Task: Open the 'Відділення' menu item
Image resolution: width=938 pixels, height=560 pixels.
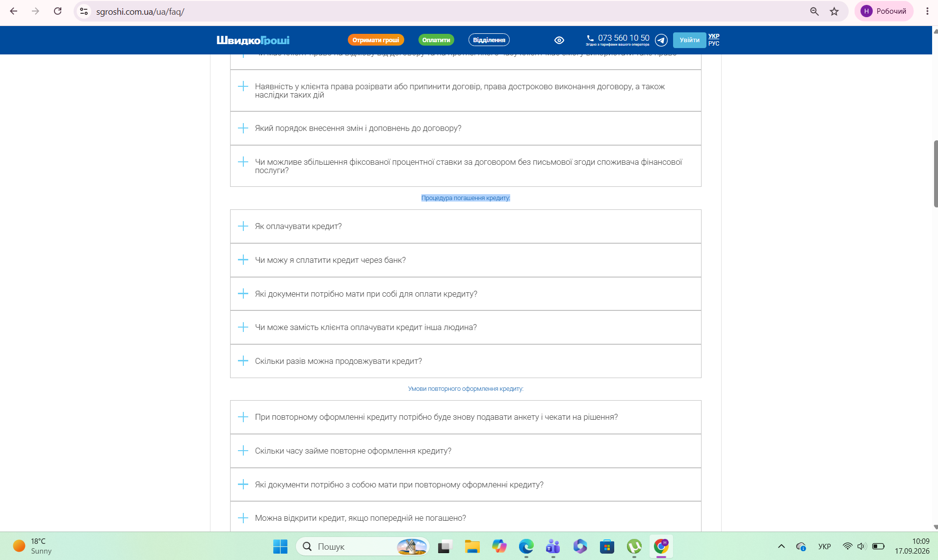Action: click(489, 40)
